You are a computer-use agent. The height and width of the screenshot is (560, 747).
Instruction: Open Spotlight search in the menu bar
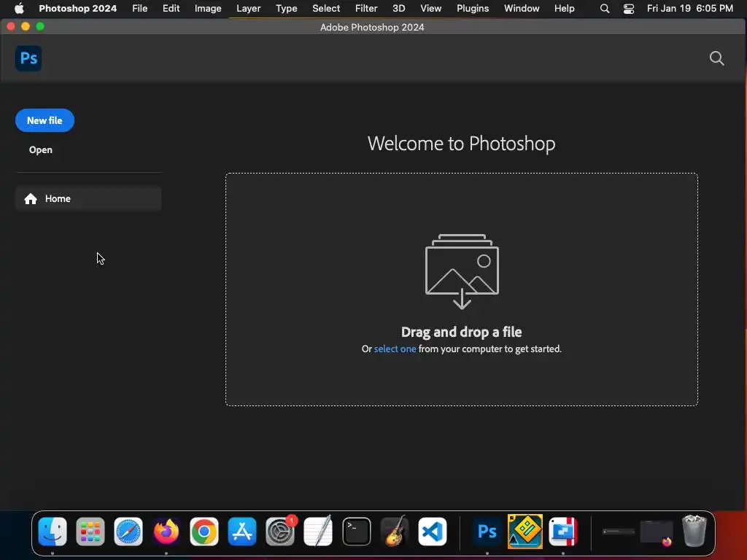click(x=605, y=9)
